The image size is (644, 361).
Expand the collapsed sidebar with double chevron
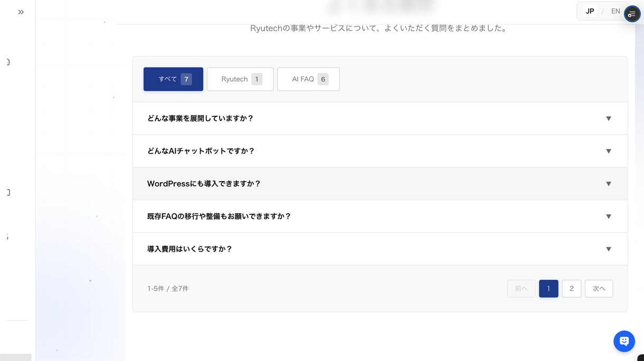21,12
